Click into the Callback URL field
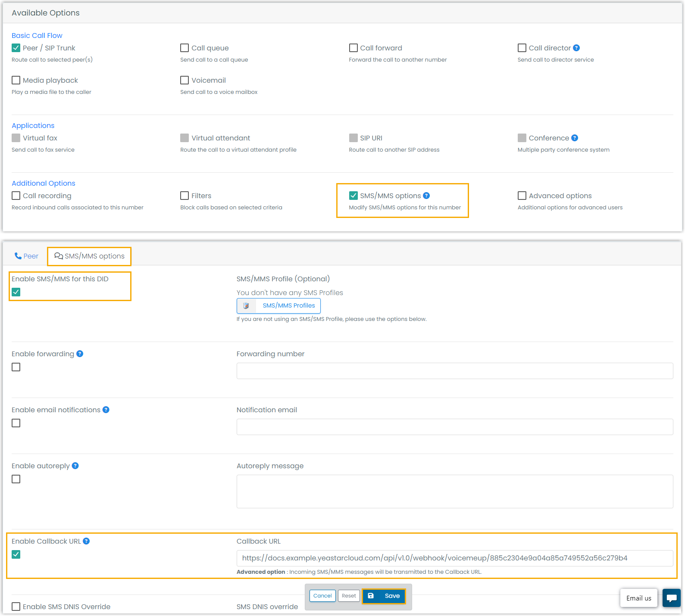 point(454,558)
